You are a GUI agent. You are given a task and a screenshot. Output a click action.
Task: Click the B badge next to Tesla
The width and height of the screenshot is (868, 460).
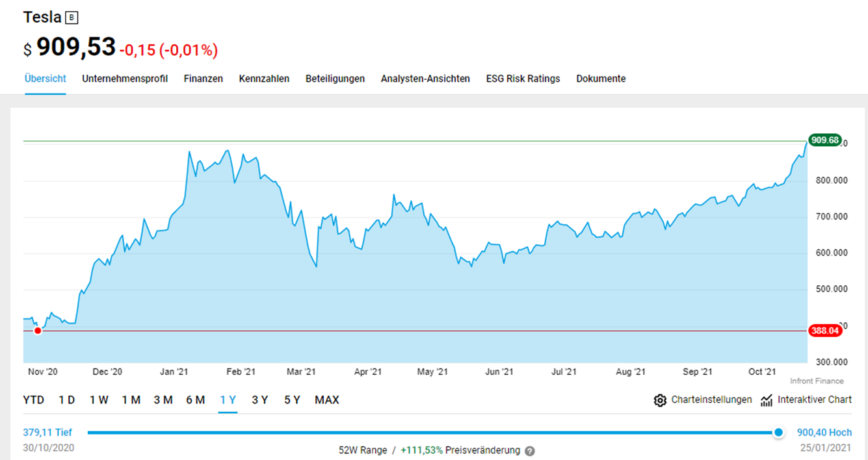(x=72, y=18)
